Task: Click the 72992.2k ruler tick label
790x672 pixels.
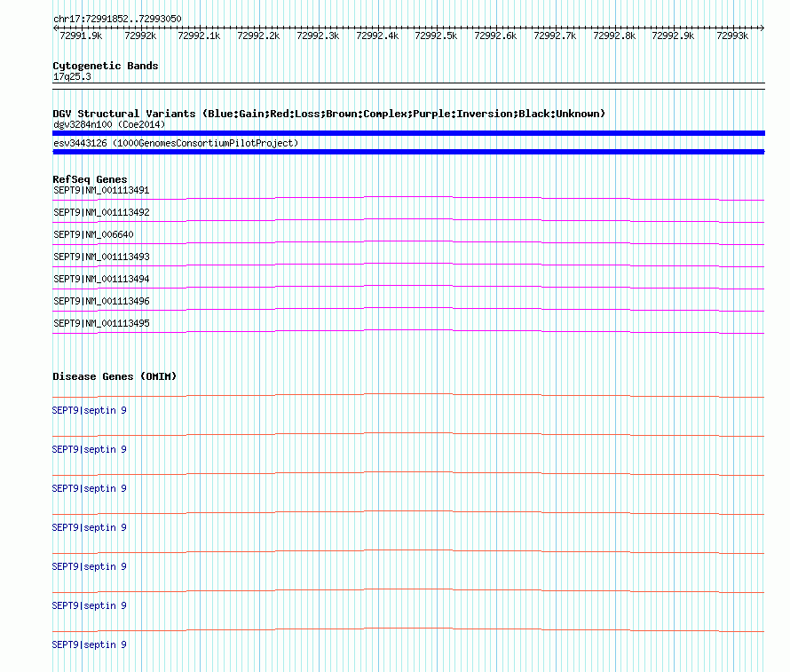Action: [258, 36]
